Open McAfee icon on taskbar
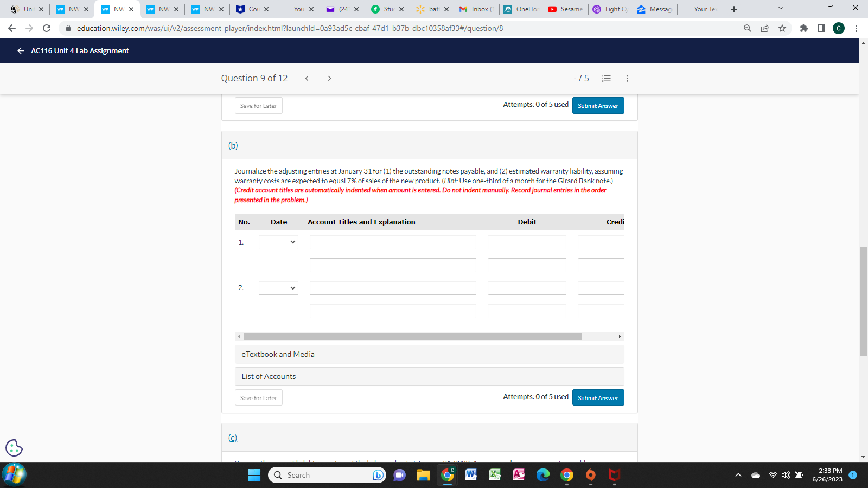This screenshot has width=868, height=488. (615, 475)
